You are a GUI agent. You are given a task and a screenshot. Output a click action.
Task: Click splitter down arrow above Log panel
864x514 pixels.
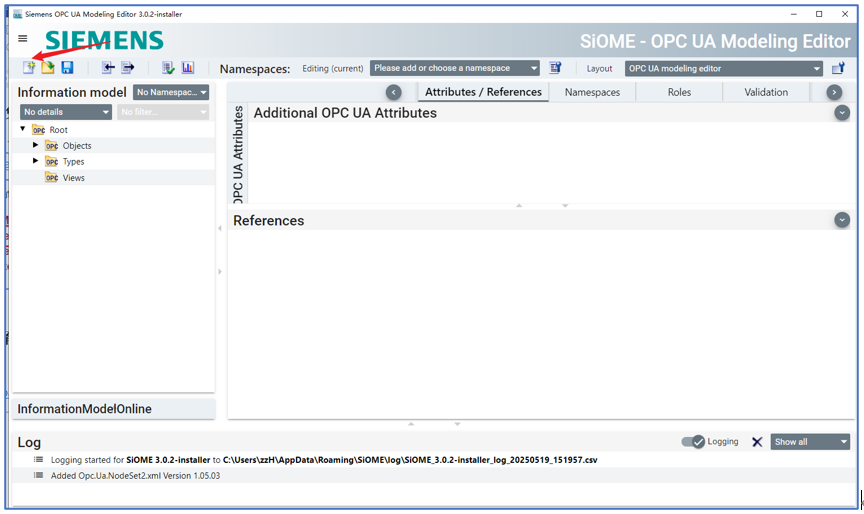(x=457, y=424)
